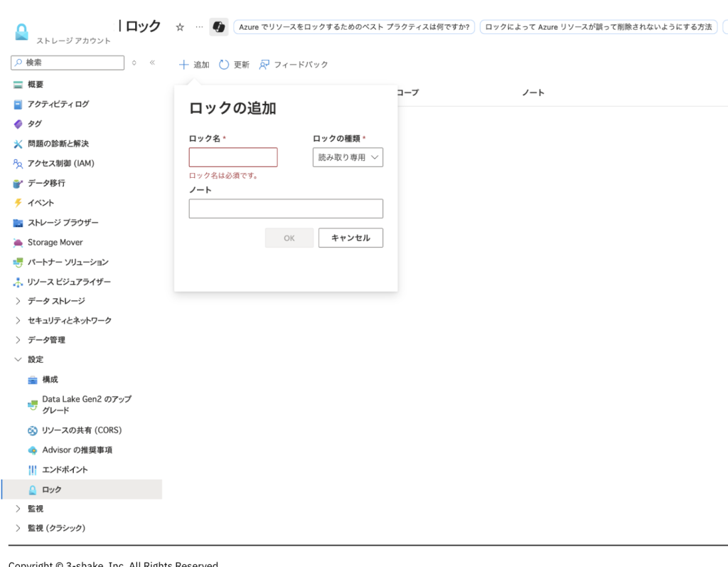Image resolution: width=728 pixels, height=567 pixels.
Task: Click the ellipsis more options icon
Action: tap(199, 27)
